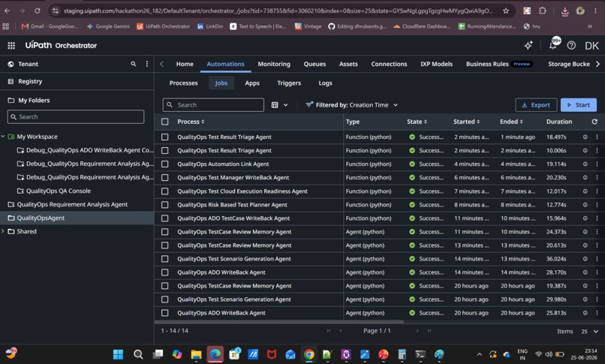Tick checkbox for Test Cloud Execution Readiness Agent
Viewport: 605px width, 364px height.
[x=164, y=191]
